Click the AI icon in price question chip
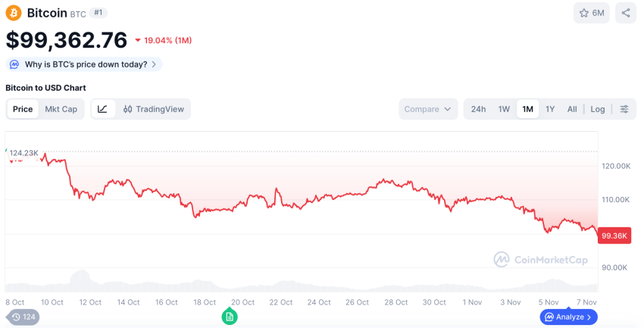Image resolution: width=644 pixels, height=328 pixels. [14, 64]
